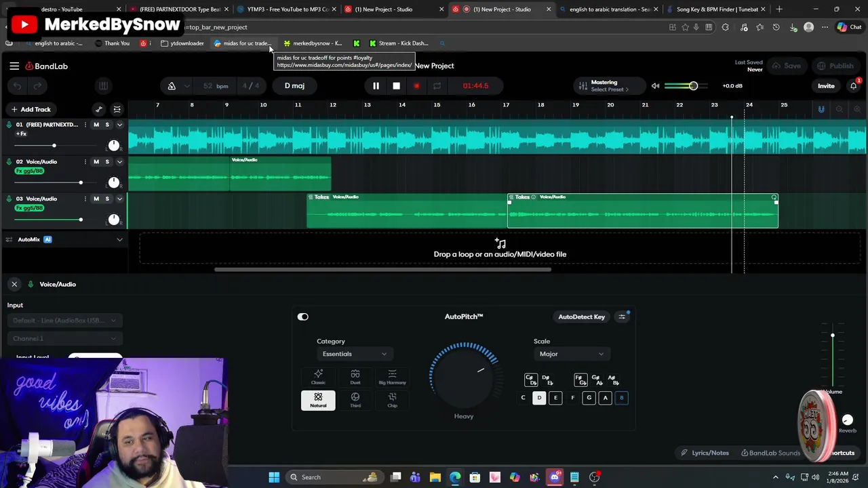Click the BandLab logo

coord(47,66)
